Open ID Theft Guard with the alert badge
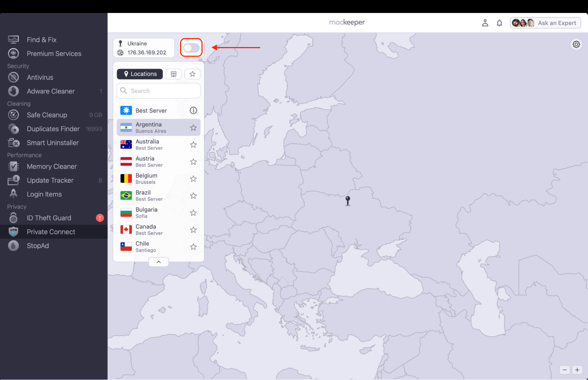Image resolution: width=588 pixels, height=380 pixels. (49, 218)
